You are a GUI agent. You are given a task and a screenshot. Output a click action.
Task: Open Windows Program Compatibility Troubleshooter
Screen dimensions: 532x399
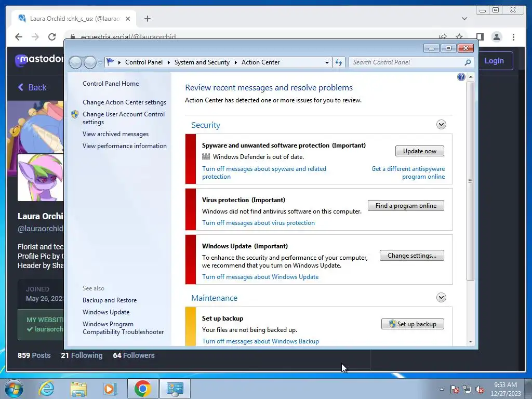click(123, 328)
